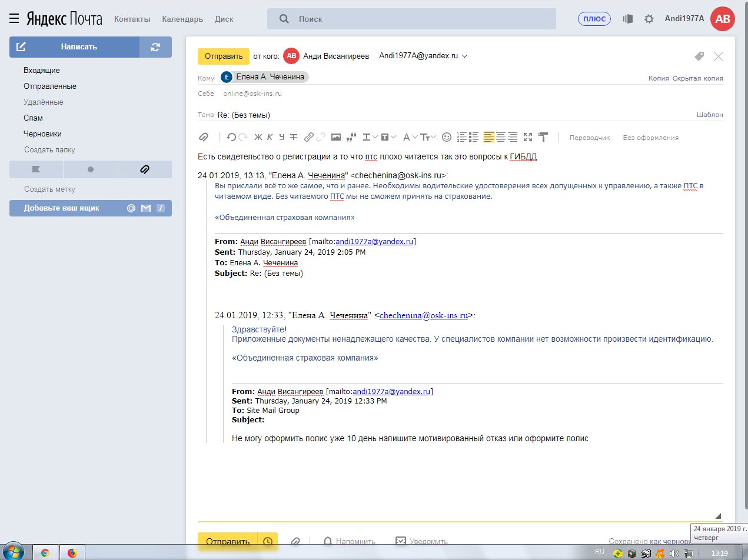The height and width of the screenshot is (560, 748).
Task: Click the ПЛЮС badge
Action: [x=594, y=19]
